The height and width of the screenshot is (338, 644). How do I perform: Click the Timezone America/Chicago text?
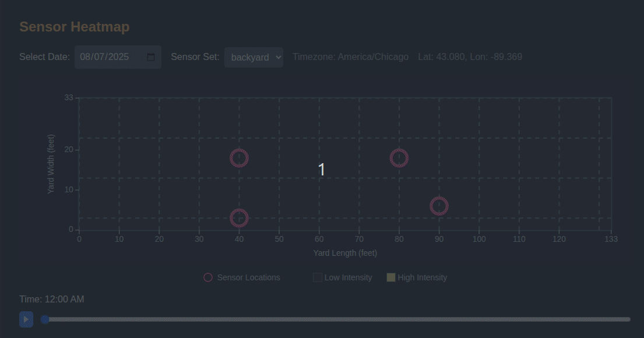point(350,57)
